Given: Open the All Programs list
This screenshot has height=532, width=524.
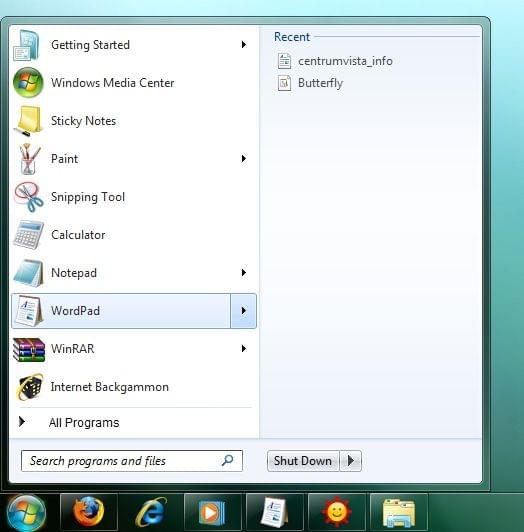Looking at the screenshot, I should tap(84, 422).
